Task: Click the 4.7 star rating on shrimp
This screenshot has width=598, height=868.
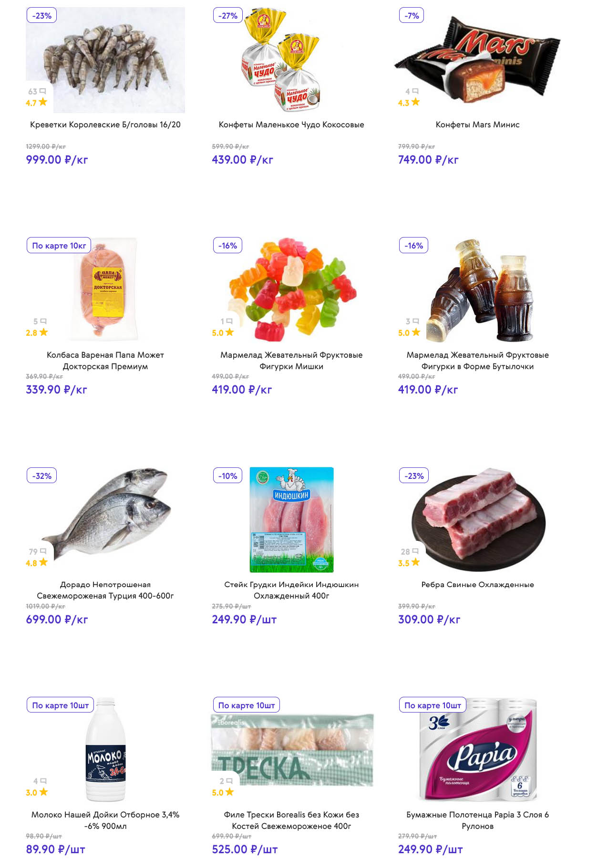Action: click(x=37, y=102)
